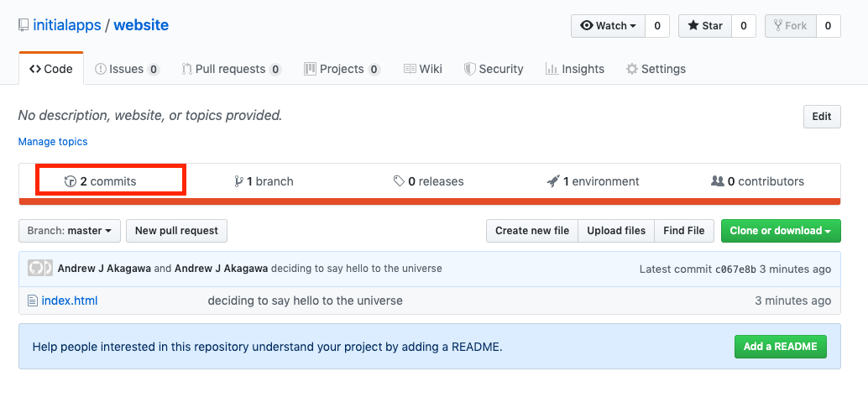Click the branch icon beside 1 branch
The image size is (868, 413).
[x=238, y=181]
